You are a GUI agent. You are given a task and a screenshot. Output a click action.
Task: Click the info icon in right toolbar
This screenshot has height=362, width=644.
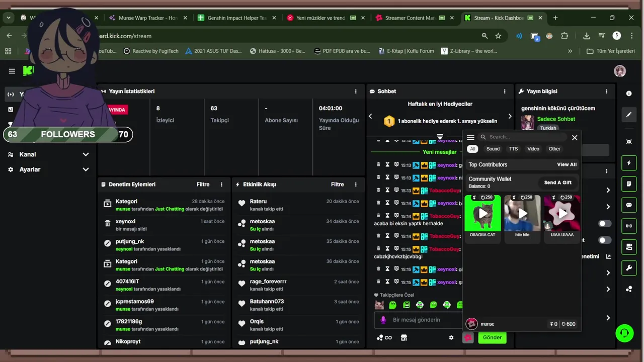click(629, 94)
